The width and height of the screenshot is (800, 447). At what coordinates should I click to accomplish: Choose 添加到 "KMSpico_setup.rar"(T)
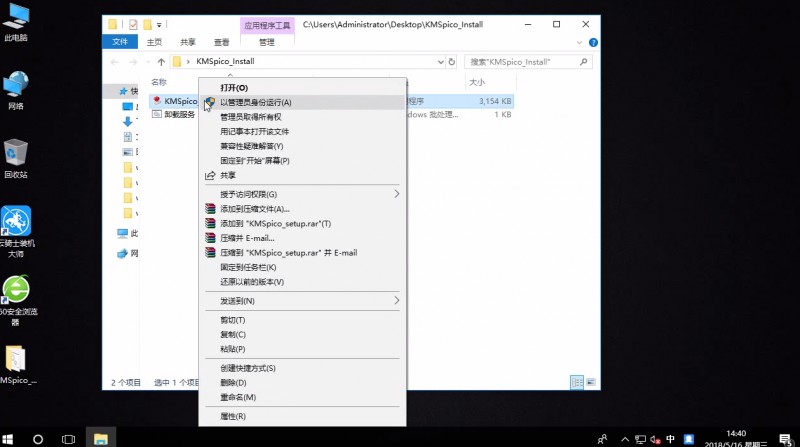point(303,224)
